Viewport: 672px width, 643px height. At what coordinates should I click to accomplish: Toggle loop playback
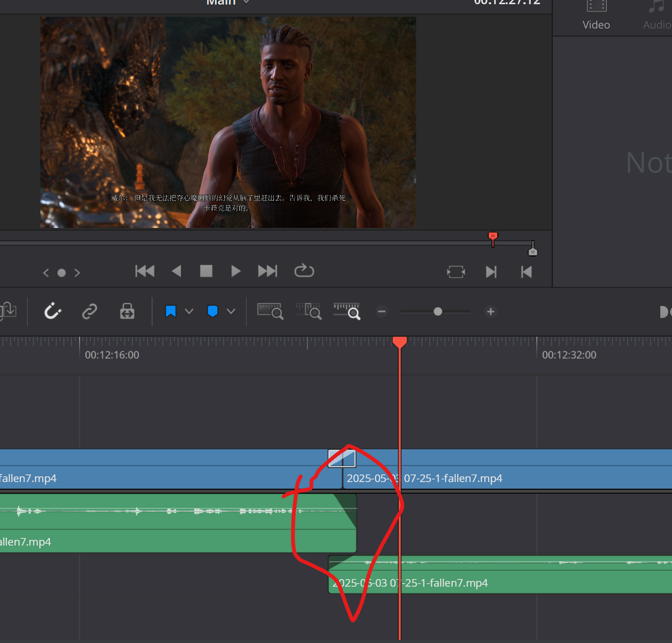pyautogui.click(x=304, y=271)
